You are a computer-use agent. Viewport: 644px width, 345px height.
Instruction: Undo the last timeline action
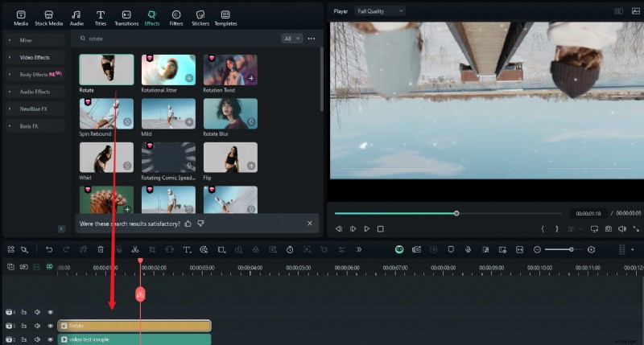coord(49,249)
